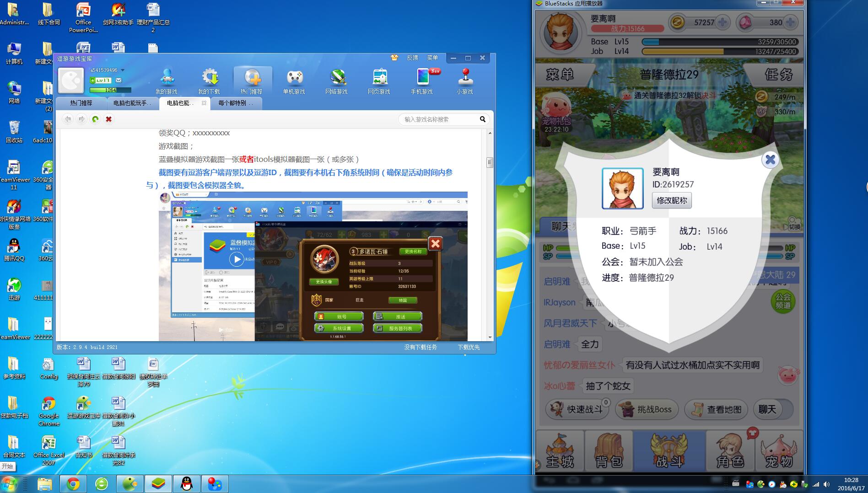This screenshot has width=868, height=493.
Task: Click the browser back arrow in 逗游
Action: (x=68, y=119)
